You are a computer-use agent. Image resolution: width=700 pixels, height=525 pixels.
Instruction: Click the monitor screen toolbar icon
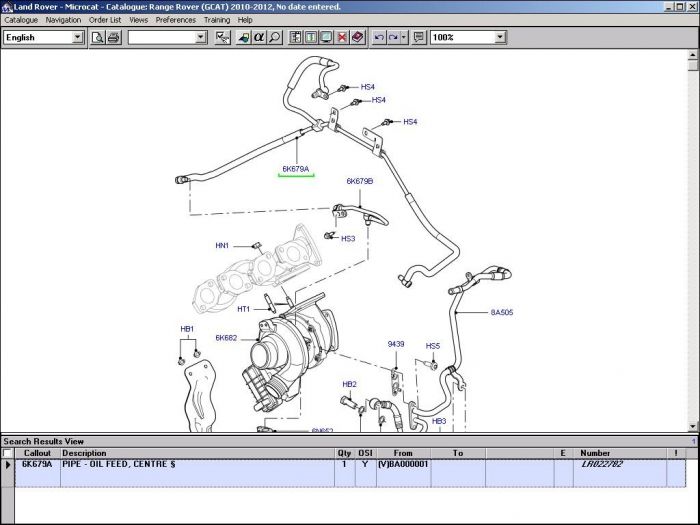(x=327, y=38)
